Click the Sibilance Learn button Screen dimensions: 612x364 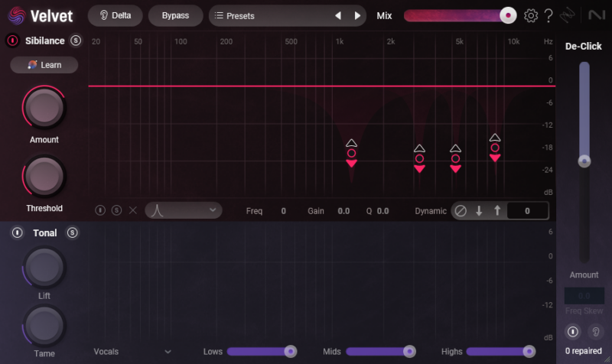[x=44, y=65]
